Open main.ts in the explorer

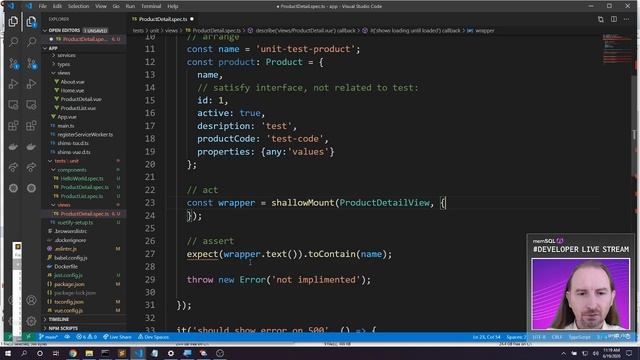(x=65, y=126)
